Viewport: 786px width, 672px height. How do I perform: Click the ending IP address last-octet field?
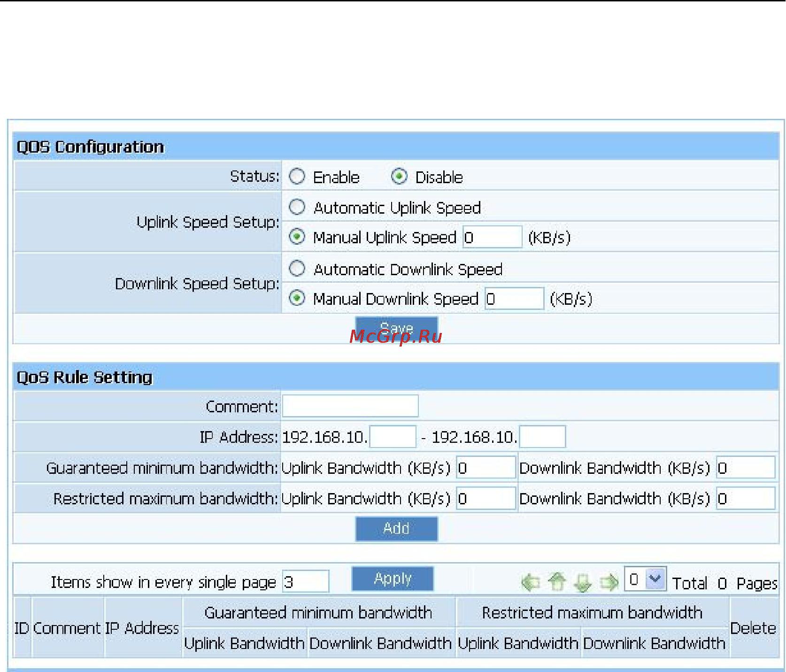click(x=542, y=437)
